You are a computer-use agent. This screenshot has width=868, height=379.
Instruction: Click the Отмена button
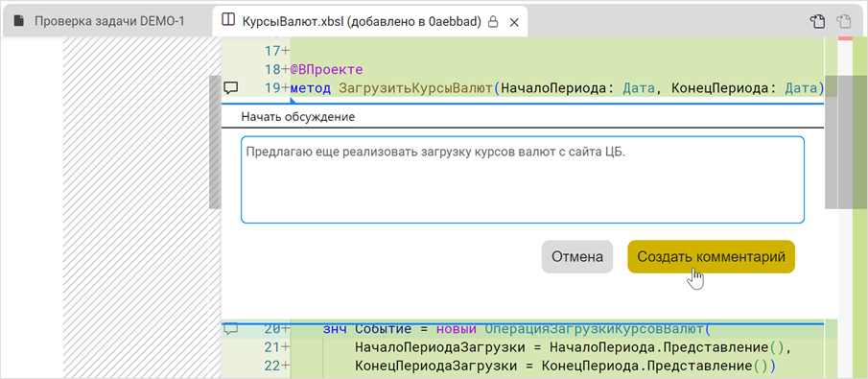pos(576,256)
